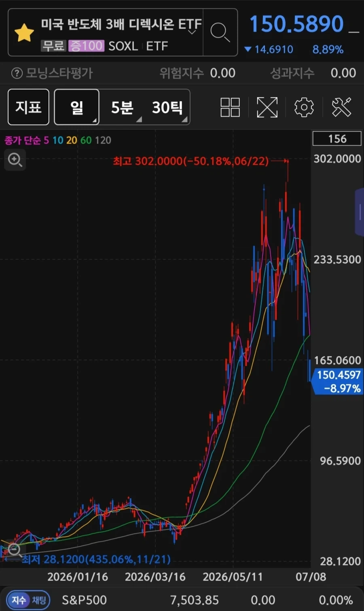Zoom out on the chart
The image size is (364, 611).
click(14, 550)
